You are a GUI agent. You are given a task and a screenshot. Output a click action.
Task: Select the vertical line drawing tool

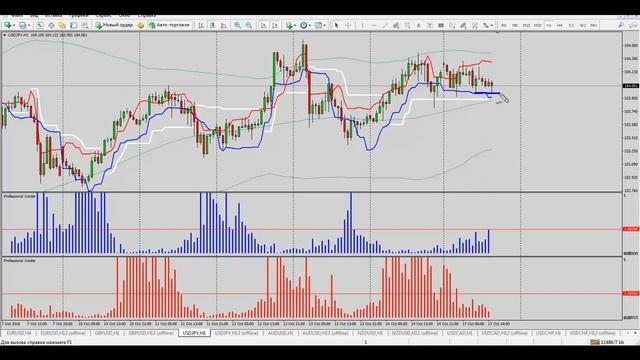[x=362, y=25]
